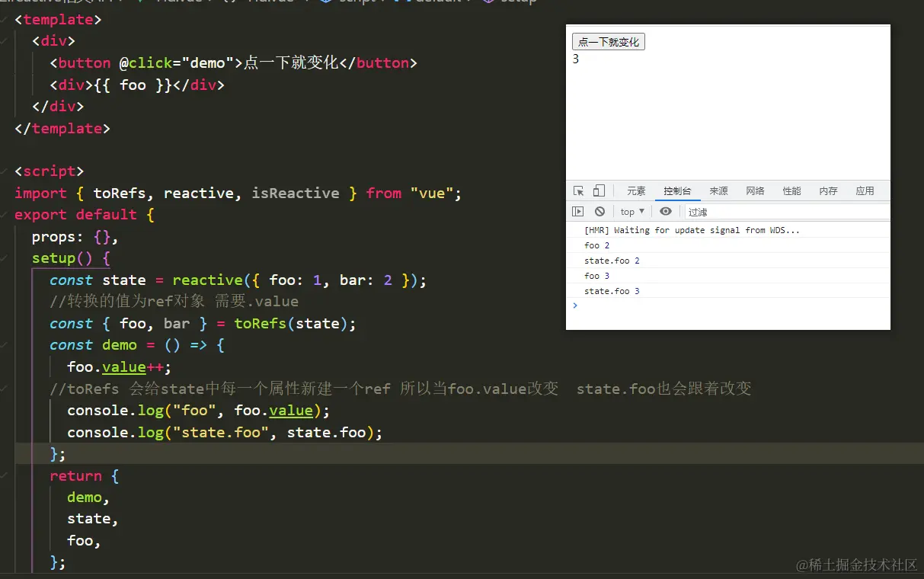
Task: Click demo inside the return object
Action: click(x=85, y=497)
